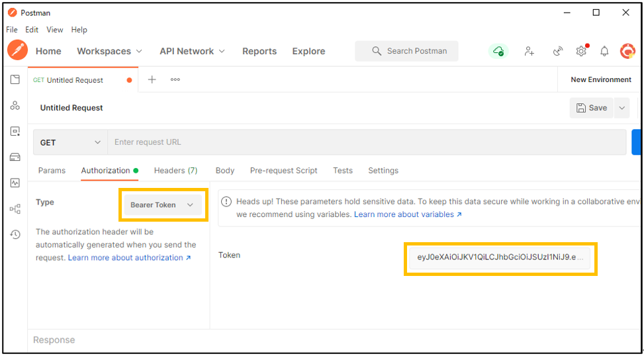This screenshot has width=644, height=356.
Task: Open the Edit menu
Action: click(32, 30)
